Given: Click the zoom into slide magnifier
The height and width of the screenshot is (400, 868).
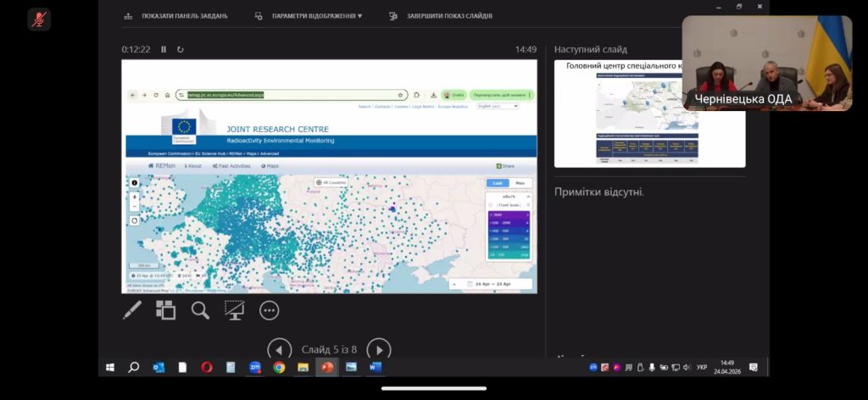Looking at the screenshot, I should [x=200, y=310].
